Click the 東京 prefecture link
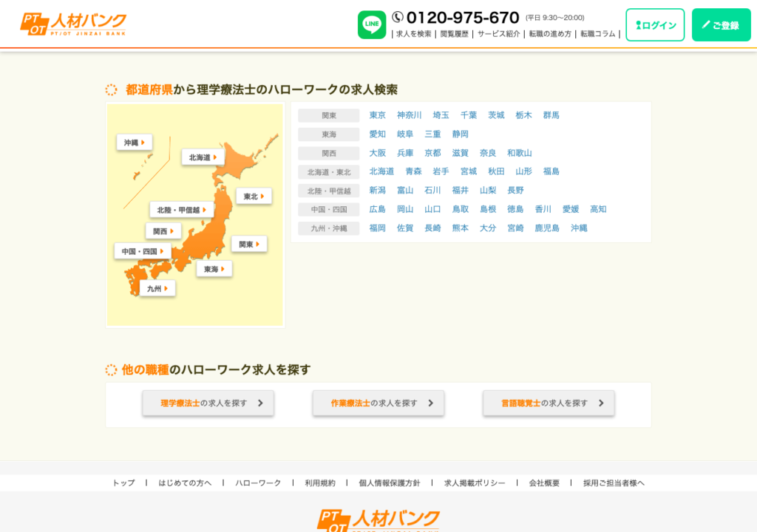This screenshot has height=532, width=757. pos(377,115)
